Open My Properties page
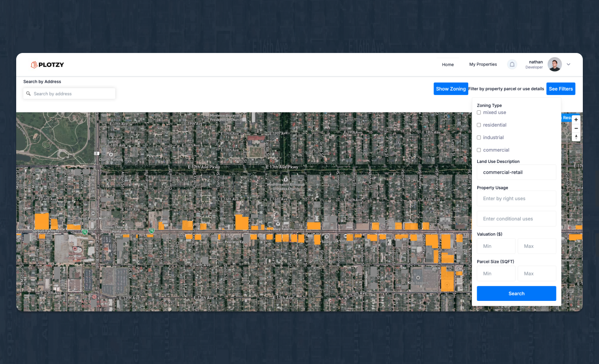This screenshot has width=599, height=364. 483,64
